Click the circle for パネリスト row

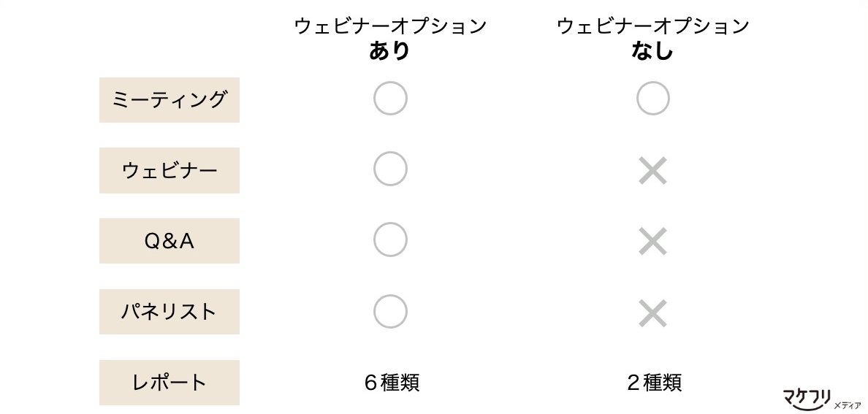coord(390,311)
